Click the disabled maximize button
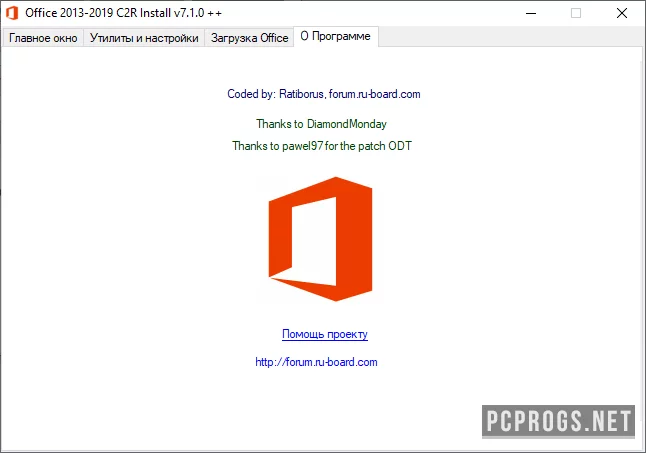The image size is (646, 453). click(x=576, y=13)
